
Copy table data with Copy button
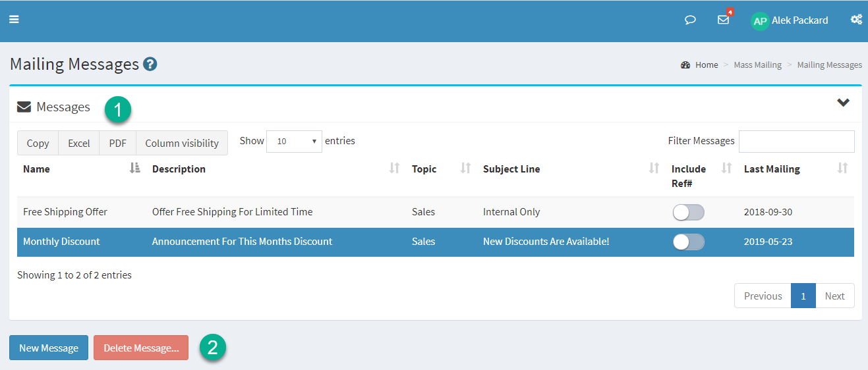(x=38, y=143)
